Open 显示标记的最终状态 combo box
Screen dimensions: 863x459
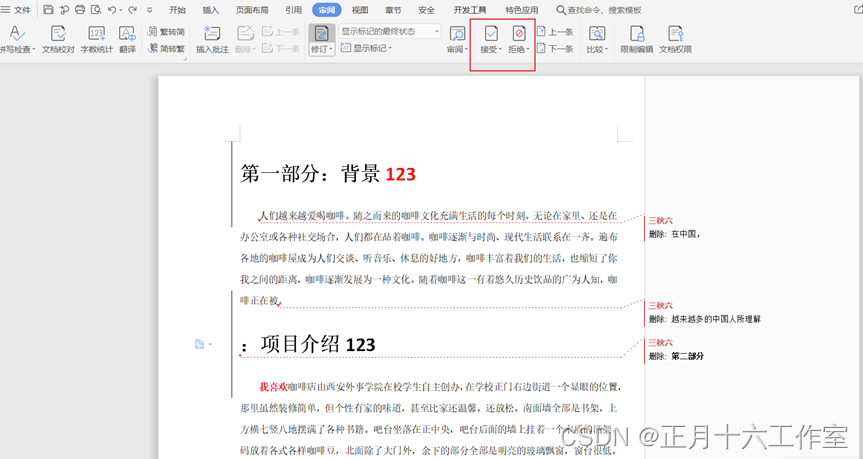pos(390,31)
